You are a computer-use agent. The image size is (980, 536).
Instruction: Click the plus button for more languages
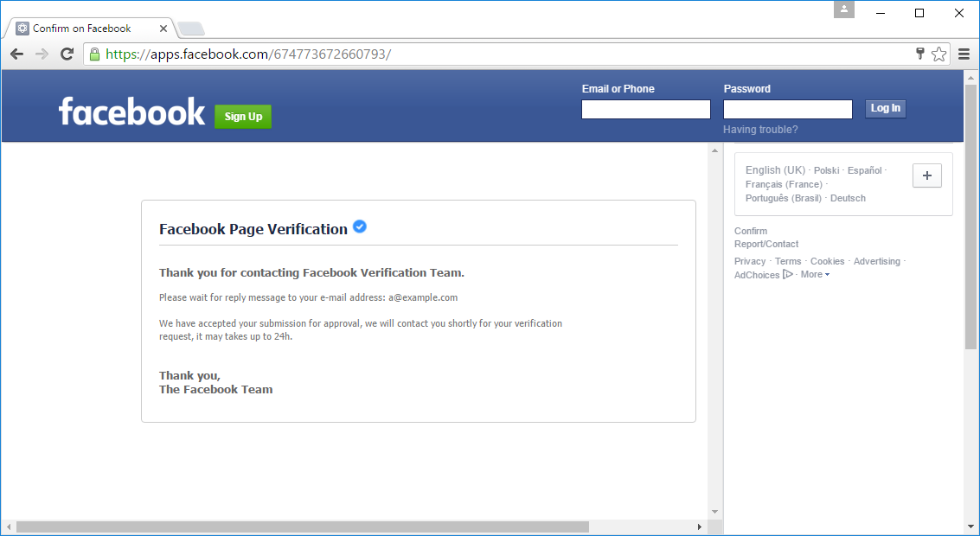tap(927, 175)
